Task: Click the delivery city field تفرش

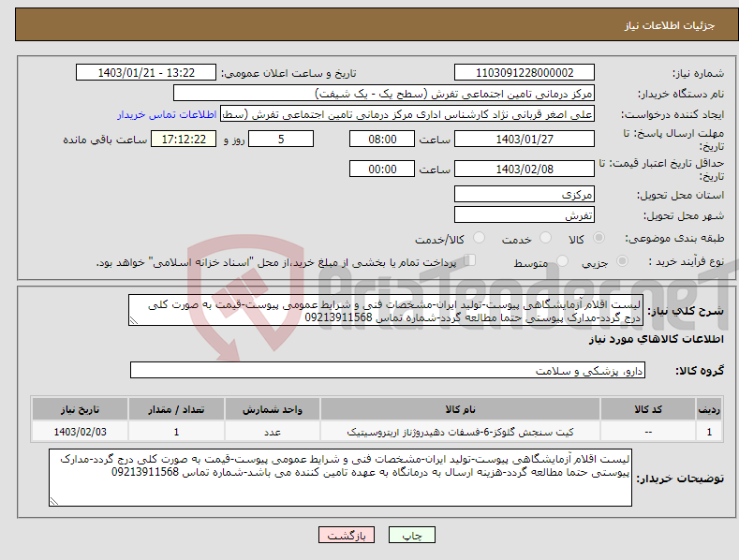Action: point(525,215)
